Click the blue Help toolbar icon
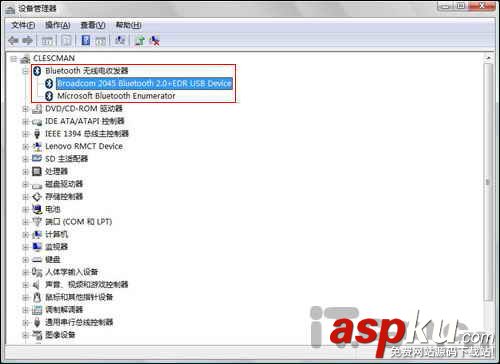The width and height of the screenshot is (500, 364). [86, 40]
